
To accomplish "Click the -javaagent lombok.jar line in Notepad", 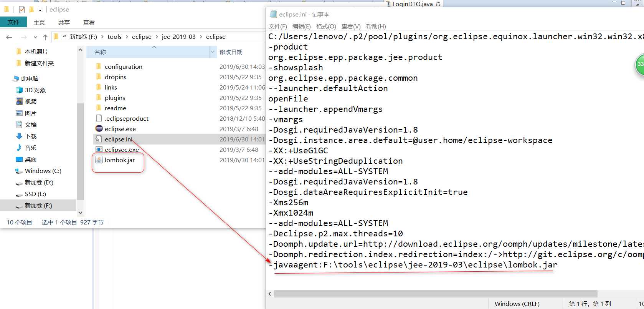I will pyautogui.click(x=413, y=265).
